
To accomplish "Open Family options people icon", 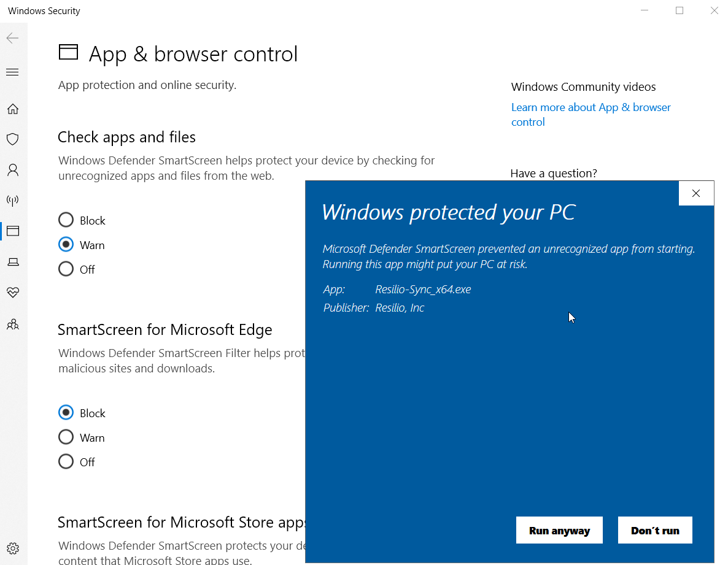I will pyautogui.click(x=13, y=324).
